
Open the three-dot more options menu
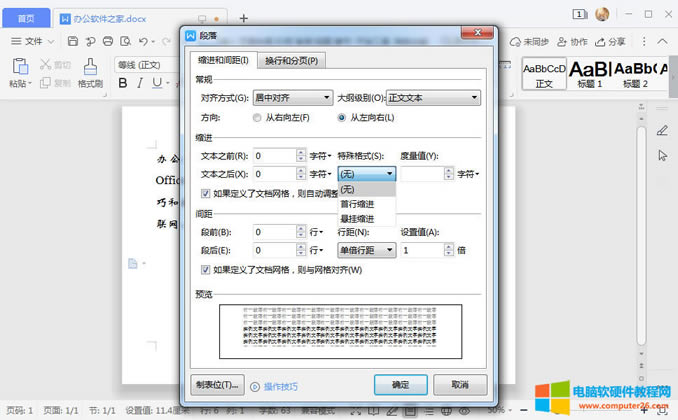click(644, 42)
